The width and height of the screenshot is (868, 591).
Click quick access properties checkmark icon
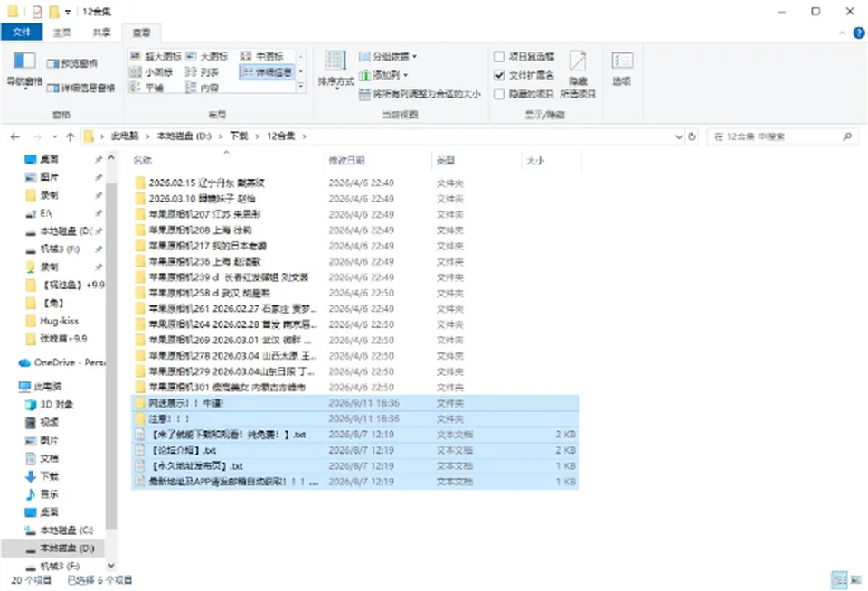point(37,12)
